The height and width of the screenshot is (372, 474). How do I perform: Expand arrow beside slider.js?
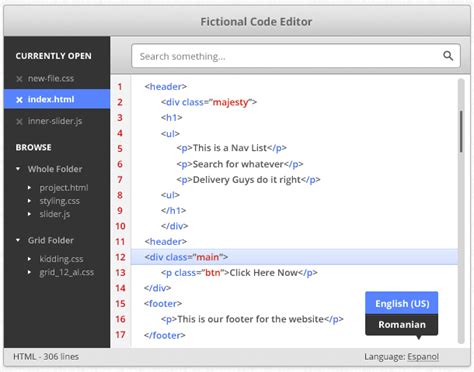[29, 214]
